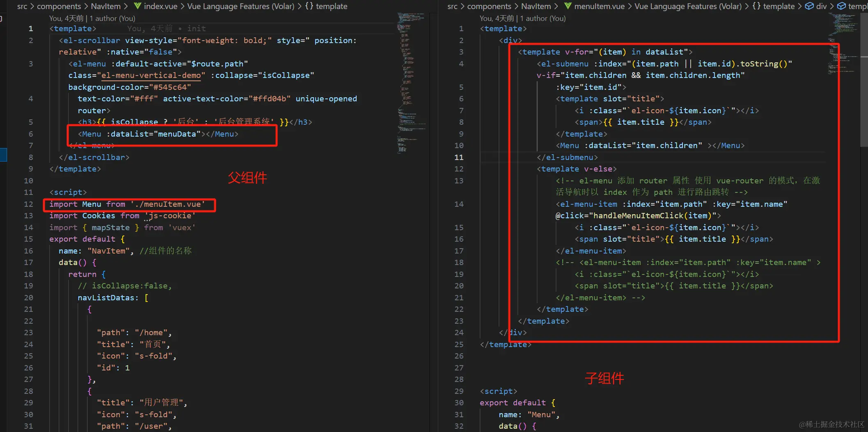Click the '"title": "用户管理"' line
This screenshot has width=868, height=432.
tap(142, 403)
